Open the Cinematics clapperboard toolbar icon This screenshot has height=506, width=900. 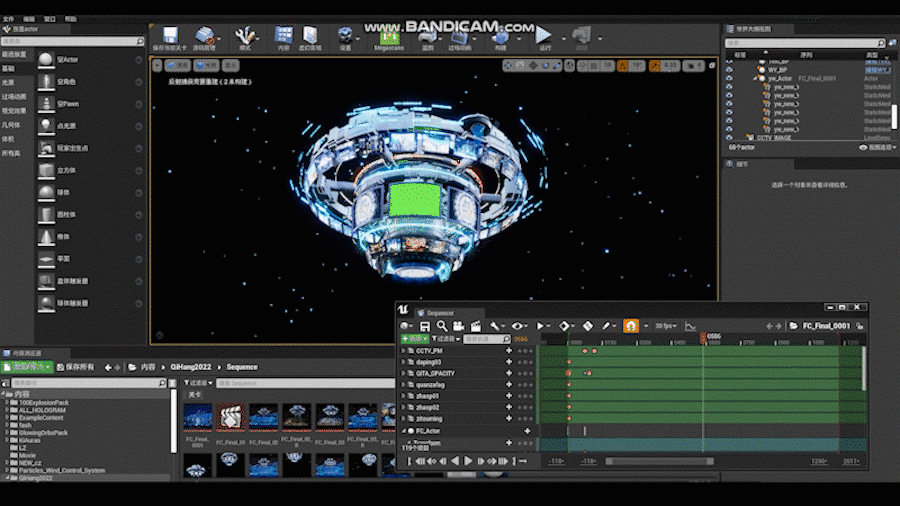point(460,37)
